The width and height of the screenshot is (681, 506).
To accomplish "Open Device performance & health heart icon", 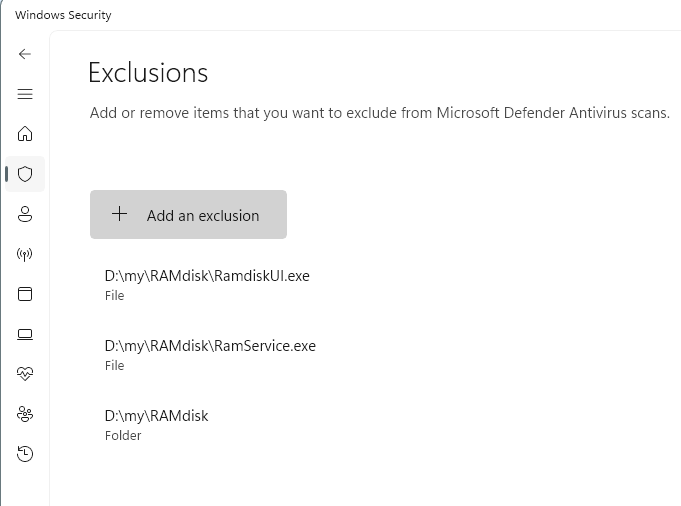I will point(25,374).
